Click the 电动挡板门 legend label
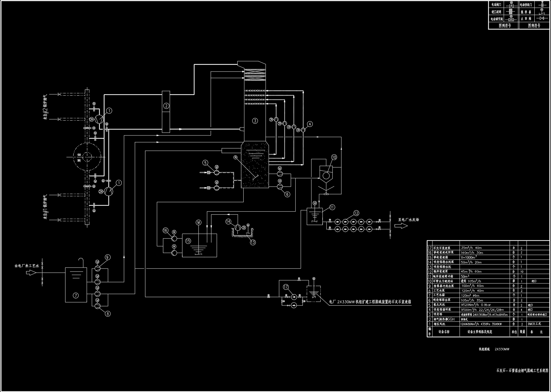The image size is (551, 392). point(526,5)
